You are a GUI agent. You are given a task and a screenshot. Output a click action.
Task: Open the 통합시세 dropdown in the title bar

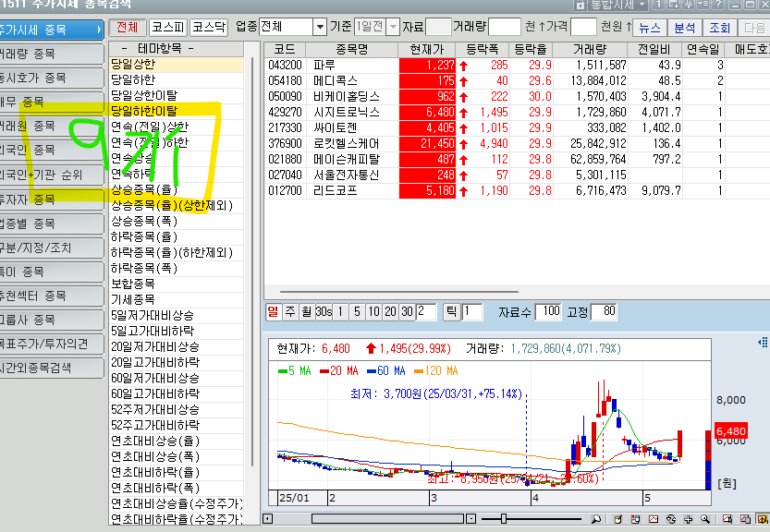tap(642, 5)
